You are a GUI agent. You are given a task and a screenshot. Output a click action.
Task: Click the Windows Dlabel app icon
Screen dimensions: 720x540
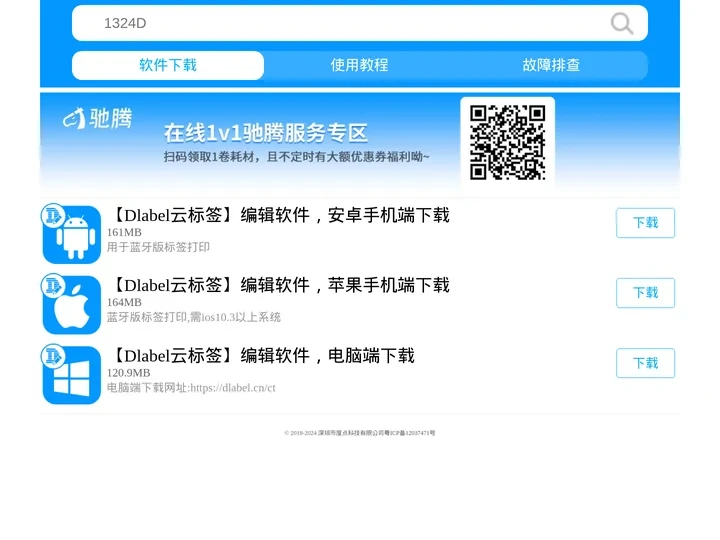pyautogui.click(x=71, y=374)
